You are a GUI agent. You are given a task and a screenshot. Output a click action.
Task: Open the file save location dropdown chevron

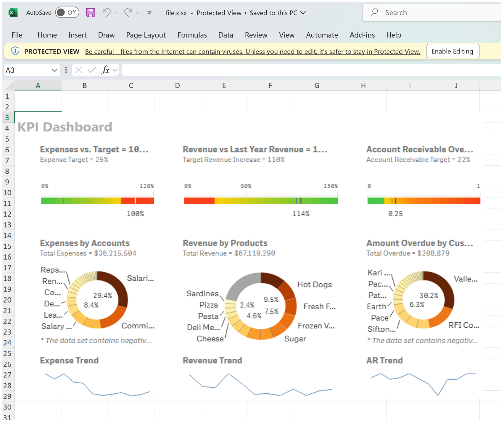click(x=303, y=13)
